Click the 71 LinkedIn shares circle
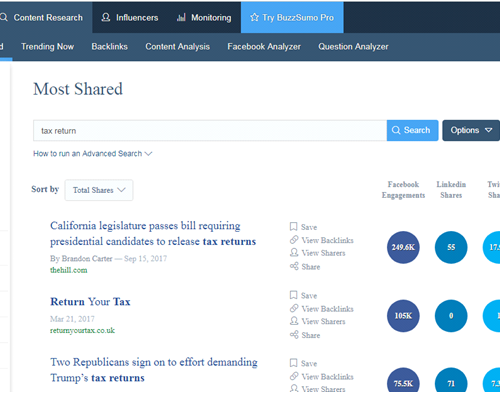 coord(451,380)
